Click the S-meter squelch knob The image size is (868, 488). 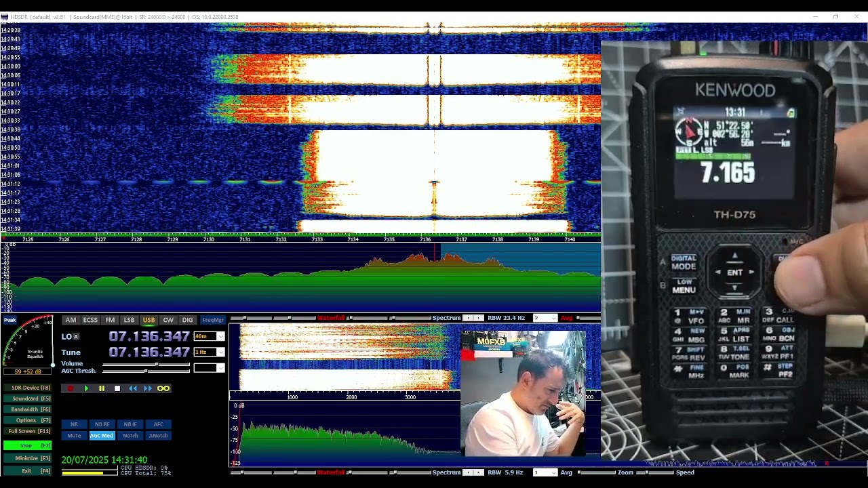(x=53, y=365)
